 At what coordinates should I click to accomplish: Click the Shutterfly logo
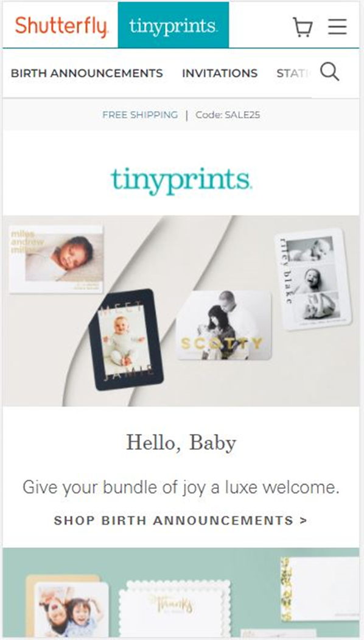pos(61,26)
